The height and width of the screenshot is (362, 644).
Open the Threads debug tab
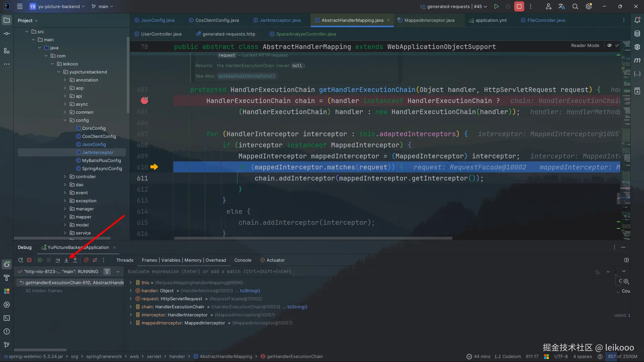coord(125,260)
